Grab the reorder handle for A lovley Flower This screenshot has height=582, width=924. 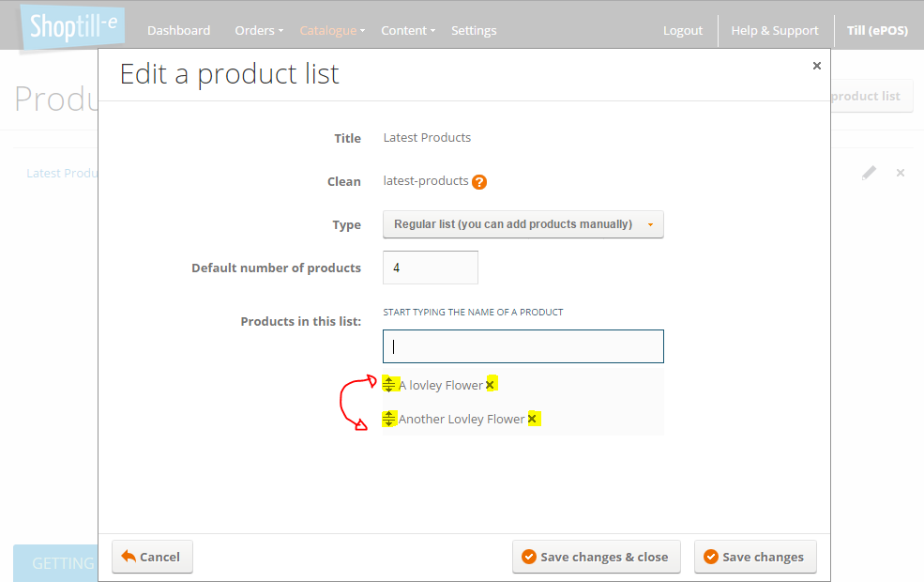pyautogui.click(x=389, y=385)
